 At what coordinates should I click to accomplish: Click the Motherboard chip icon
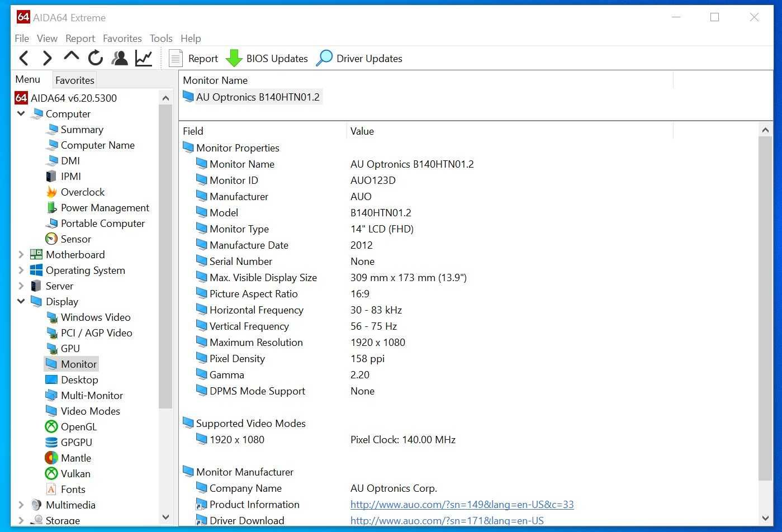tap(36, 255)
